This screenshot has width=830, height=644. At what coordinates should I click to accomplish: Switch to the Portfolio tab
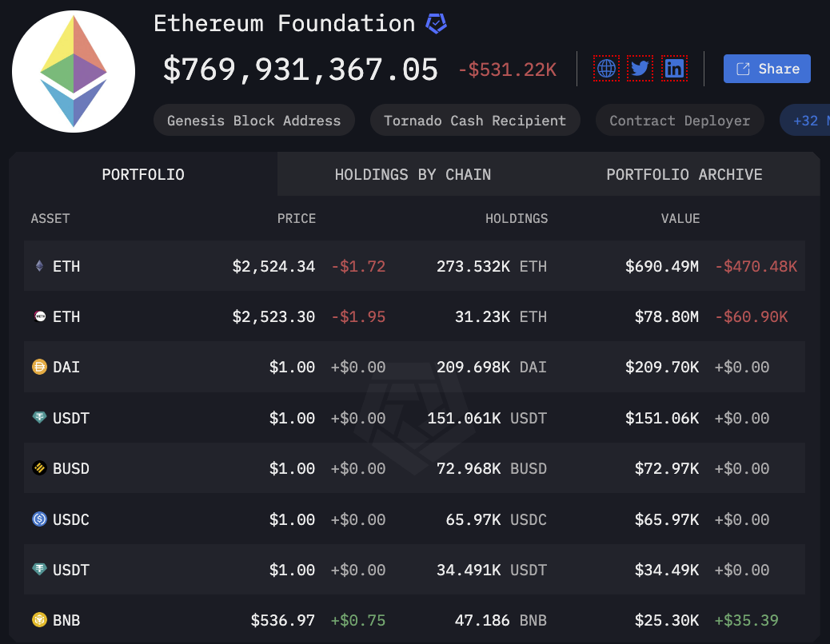pyautogui.click(x=143, y=174)
